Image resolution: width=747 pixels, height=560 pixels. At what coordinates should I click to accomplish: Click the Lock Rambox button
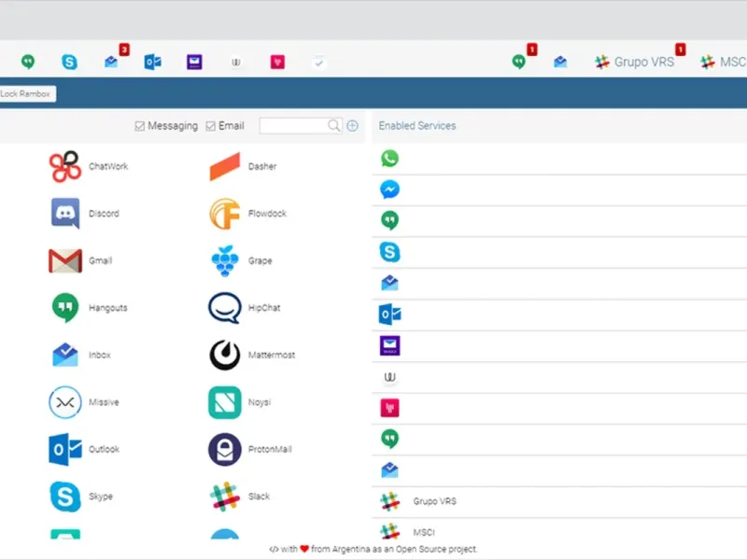27,94
